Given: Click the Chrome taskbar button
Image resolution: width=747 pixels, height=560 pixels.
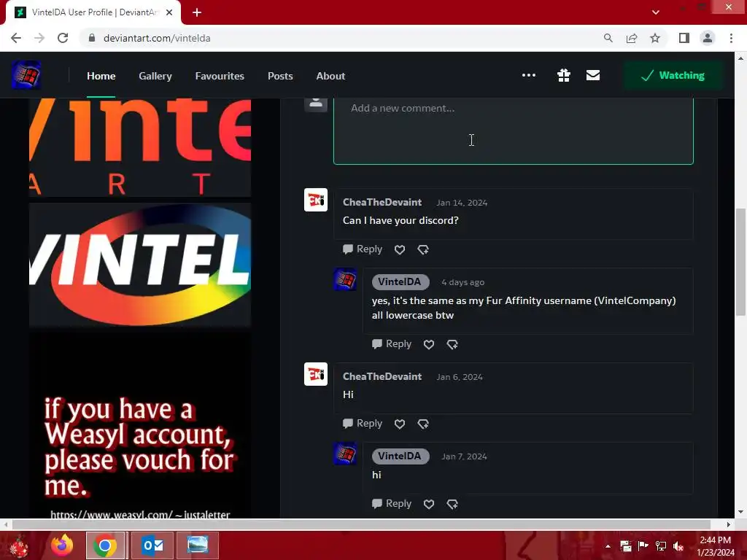Looking at the screenshot, I should [105, 545].
